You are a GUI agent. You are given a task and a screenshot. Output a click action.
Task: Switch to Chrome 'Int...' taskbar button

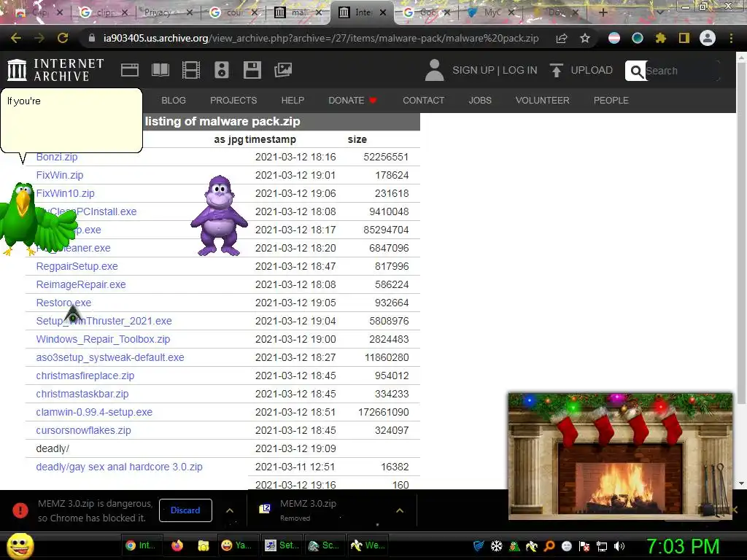(x=142, y=545)
